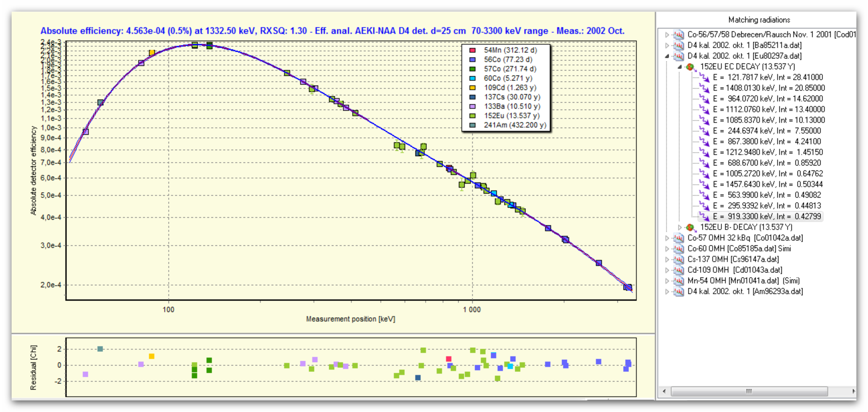Click the 56Co blue legend swatch
868x412 pixels.
pos(472,60)
